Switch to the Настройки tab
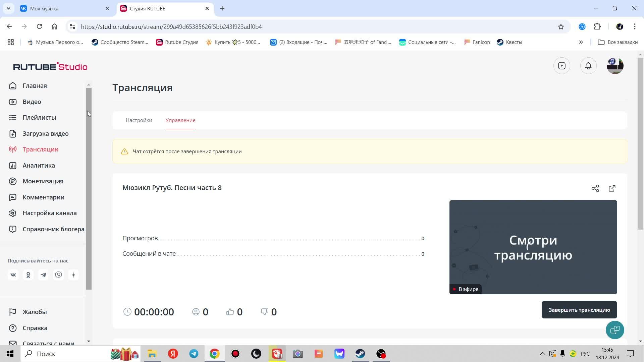This screenshot has height=362, width=644. click(139, 120)
